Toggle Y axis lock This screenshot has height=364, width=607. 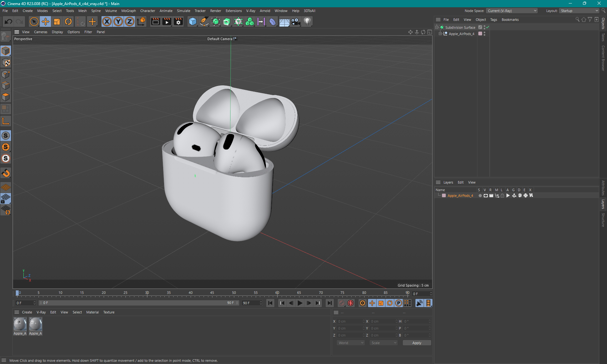[118, 21]
